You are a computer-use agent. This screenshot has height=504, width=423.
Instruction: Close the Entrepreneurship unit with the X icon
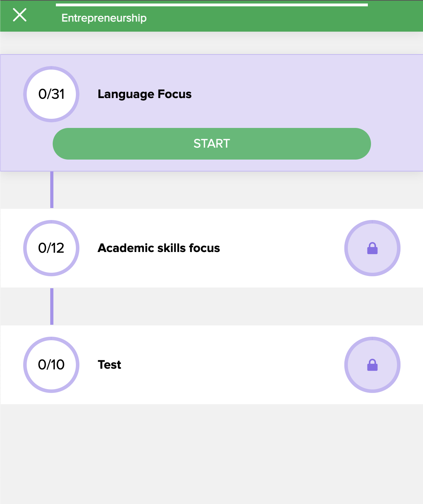tap(20, 15)
